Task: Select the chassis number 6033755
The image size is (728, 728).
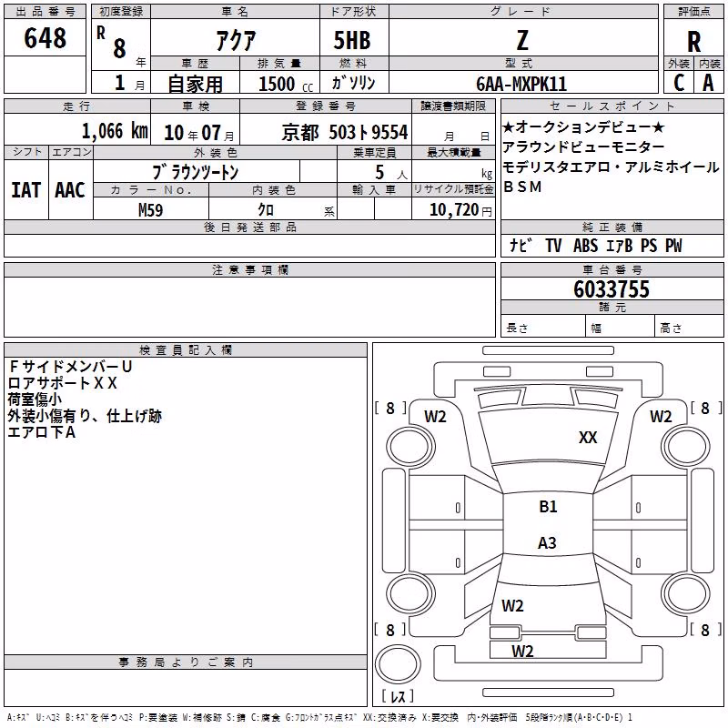Action: point(612,289)
